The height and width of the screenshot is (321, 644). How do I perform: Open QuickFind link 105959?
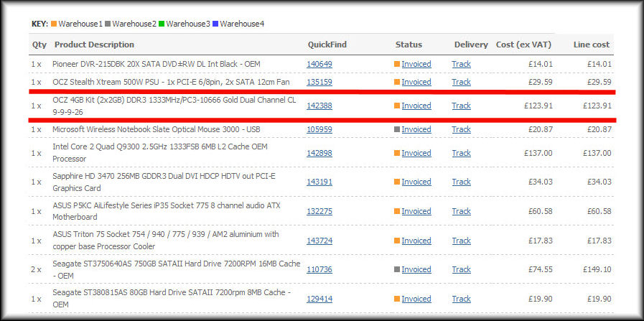click(319, 129)
